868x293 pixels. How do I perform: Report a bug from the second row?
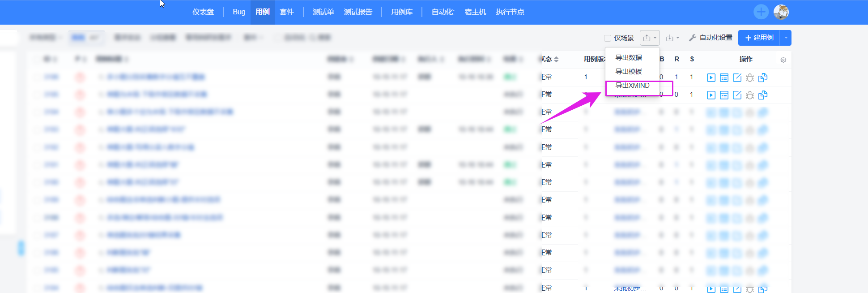point(750,95)
